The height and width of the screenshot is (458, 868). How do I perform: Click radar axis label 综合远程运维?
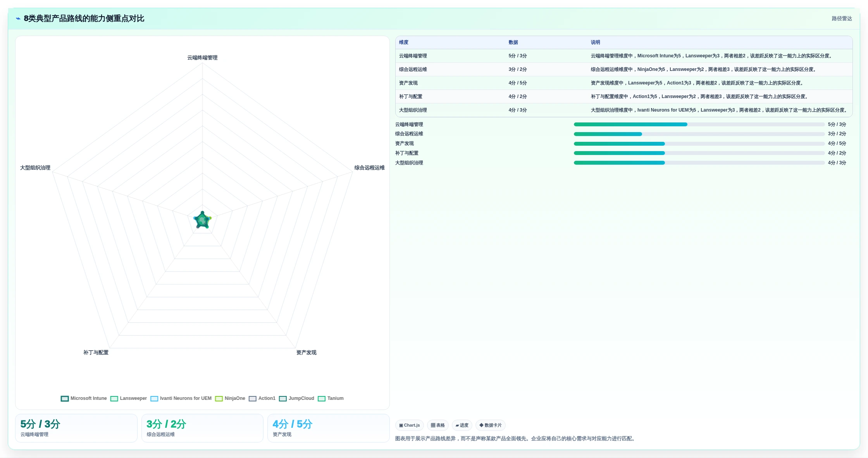369,168
